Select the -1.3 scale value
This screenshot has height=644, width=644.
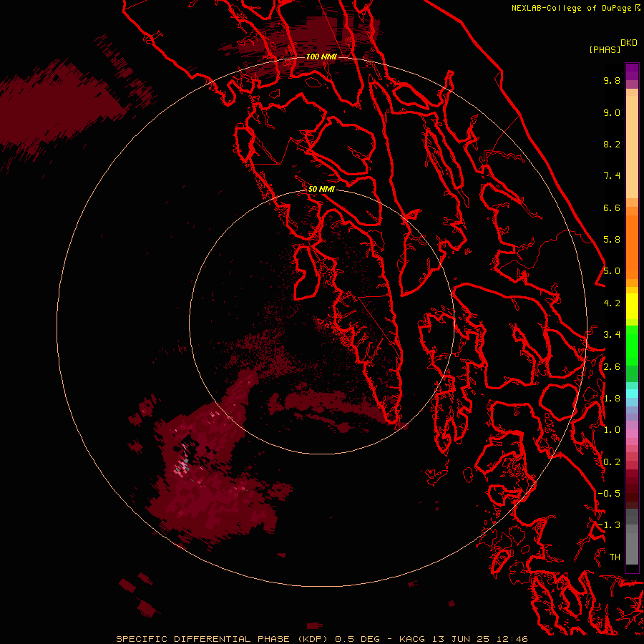pyautogui.click(x=609, y=525)
